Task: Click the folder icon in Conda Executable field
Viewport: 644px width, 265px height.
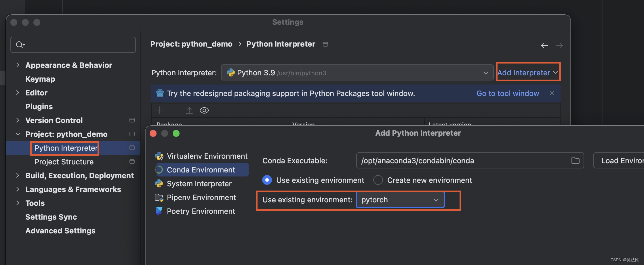Action: coord(575,160)
